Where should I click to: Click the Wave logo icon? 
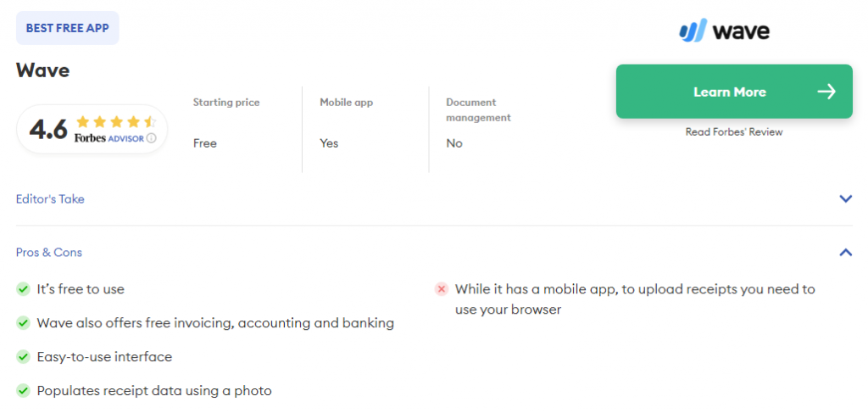coord(693,31)
